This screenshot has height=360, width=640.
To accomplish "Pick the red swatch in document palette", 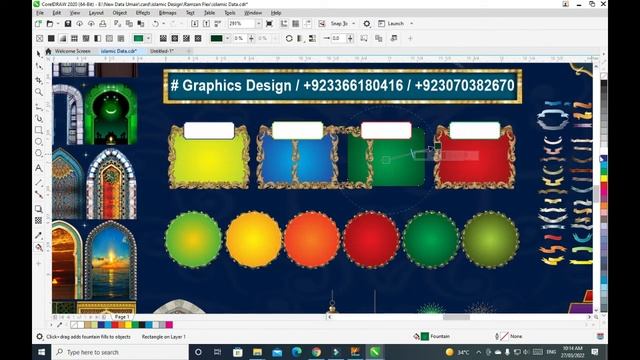I will 115,325.
